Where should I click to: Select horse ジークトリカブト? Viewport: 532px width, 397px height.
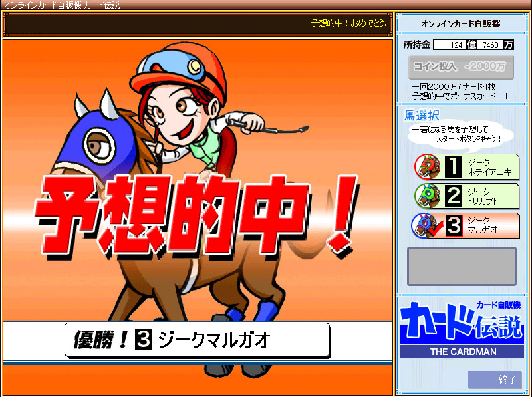[489, 196]
